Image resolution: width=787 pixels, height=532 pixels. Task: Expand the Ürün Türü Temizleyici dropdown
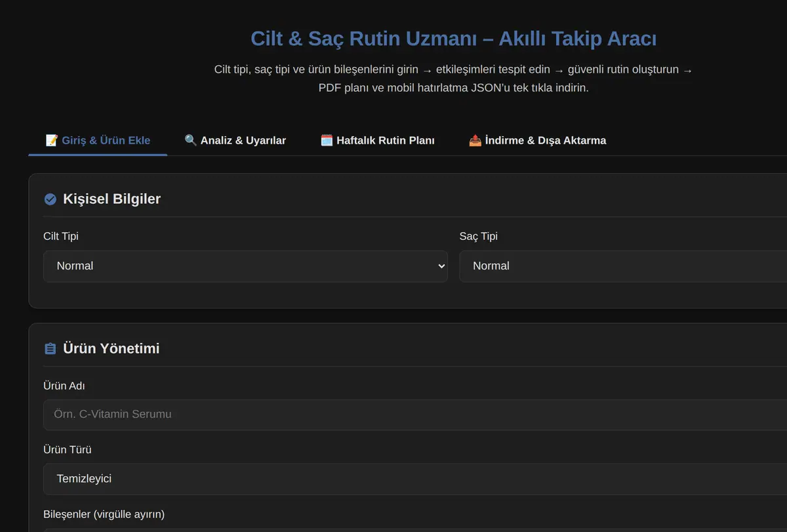tap(415, 479)
